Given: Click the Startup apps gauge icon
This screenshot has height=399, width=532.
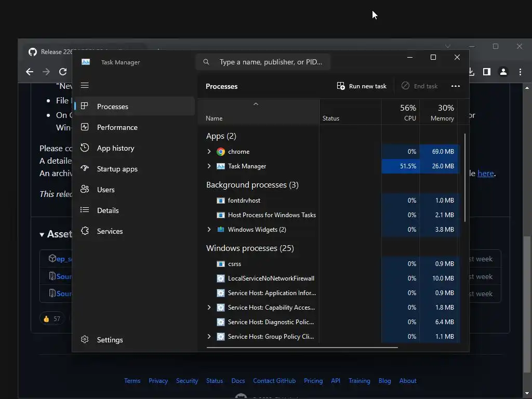Looking at the screenshot, I should tap(85, 168).
